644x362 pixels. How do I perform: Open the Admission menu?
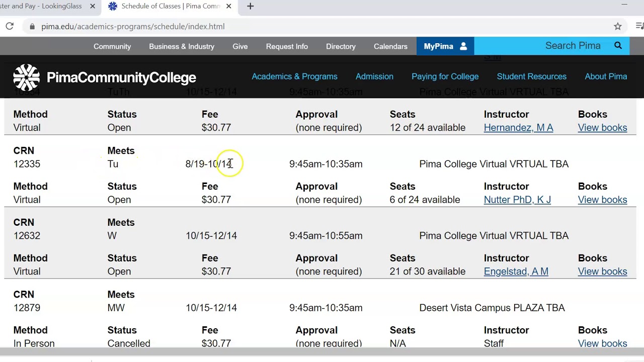click(374, 76)
